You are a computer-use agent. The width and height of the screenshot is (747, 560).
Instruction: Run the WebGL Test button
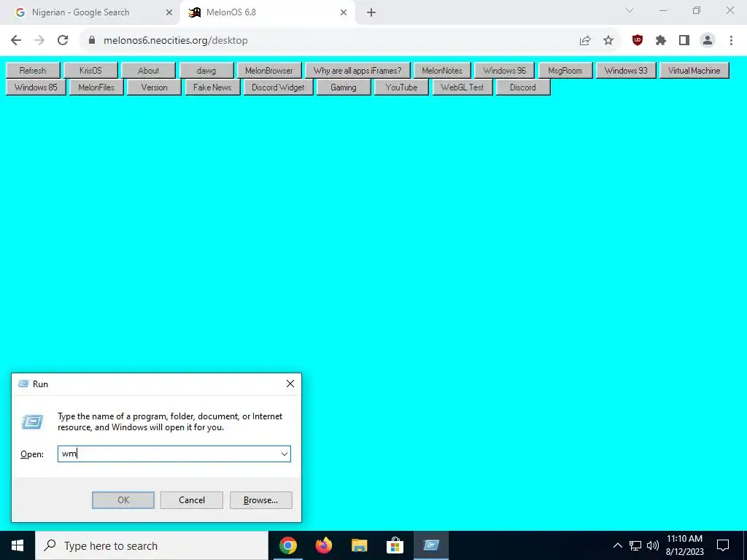point(462,87)
